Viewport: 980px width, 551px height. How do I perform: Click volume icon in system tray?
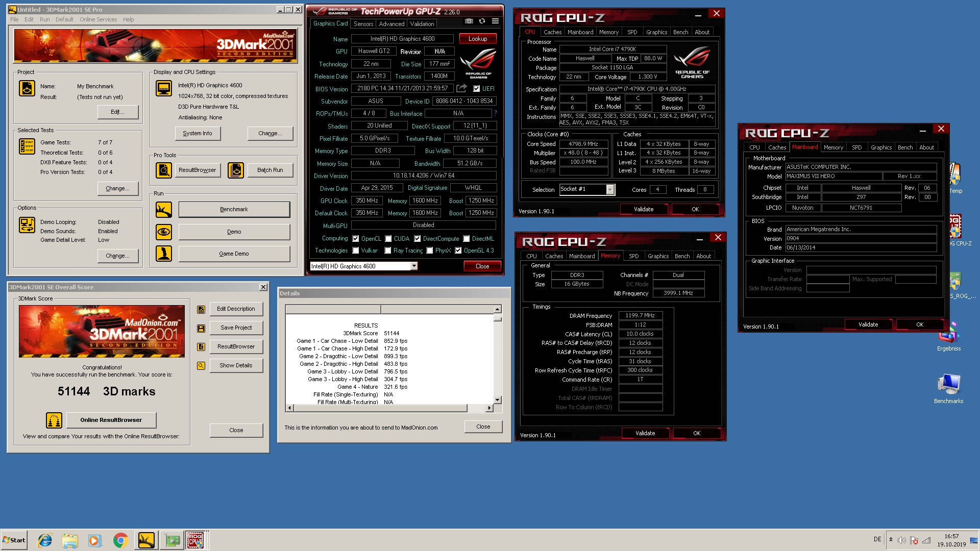pyautogui.click(x=902, y=540)
